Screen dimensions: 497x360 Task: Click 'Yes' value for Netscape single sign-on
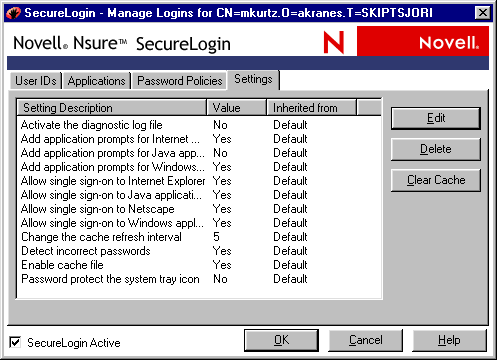pyautogui.click(x=222, y=209)
